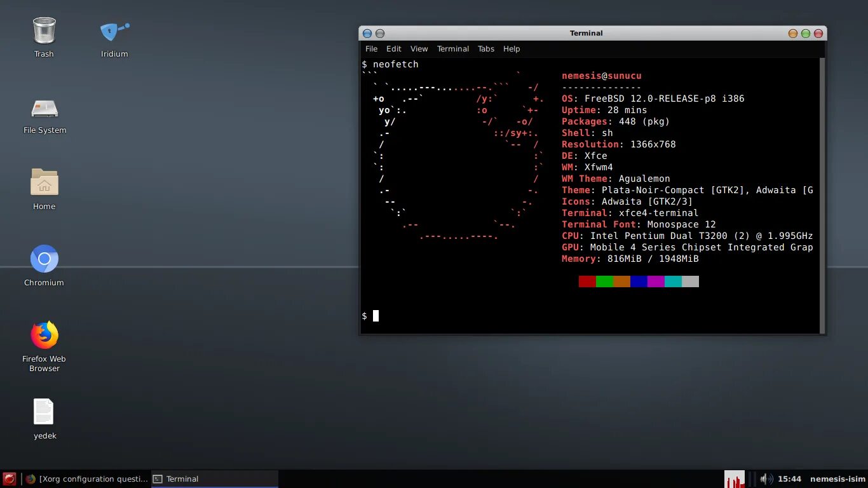Open the blue window menu button of Terminal
Viewport: 868px width, 488px height.
pos(367,33)
